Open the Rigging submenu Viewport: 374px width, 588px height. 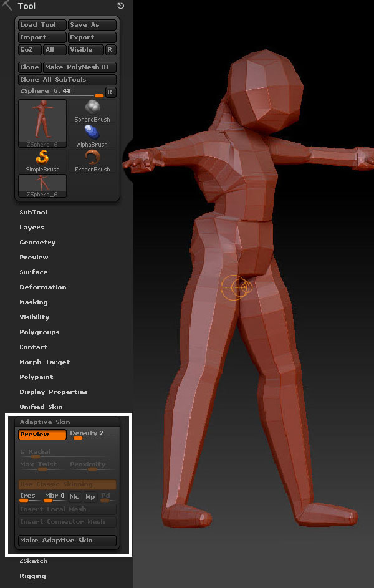point(32,576)
